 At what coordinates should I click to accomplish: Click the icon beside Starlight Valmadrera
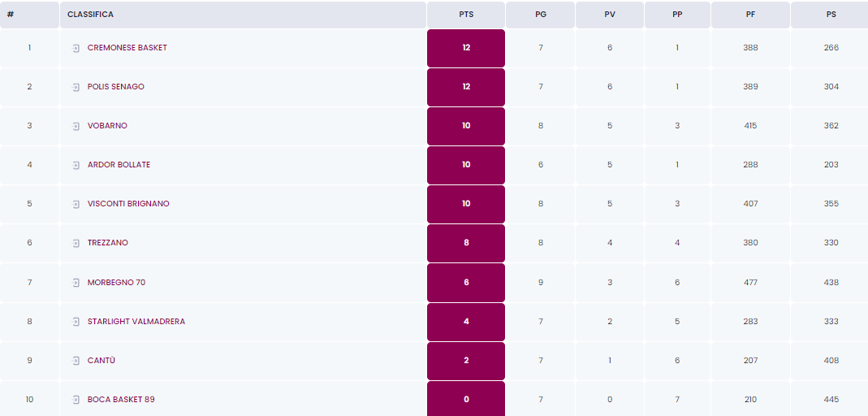tap(76, 322)
